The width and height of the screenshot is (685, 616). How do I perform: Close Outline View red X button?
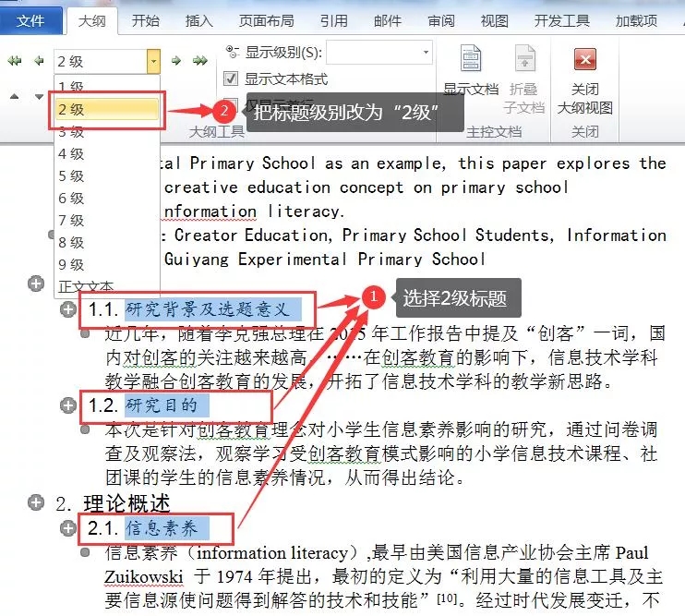pos(585,59)
